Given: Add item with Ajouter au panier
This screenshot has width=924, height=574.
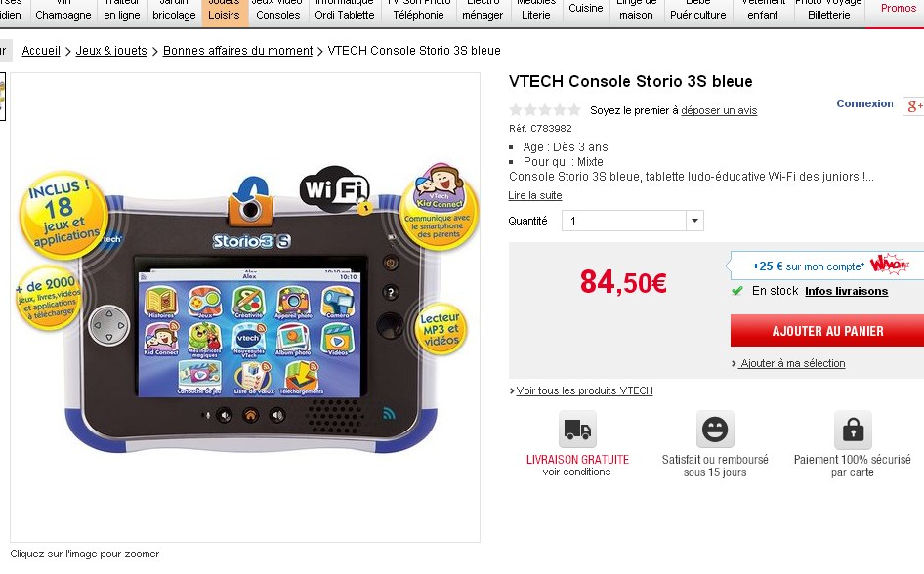Looking at the screenshot, I should (827, 331).
